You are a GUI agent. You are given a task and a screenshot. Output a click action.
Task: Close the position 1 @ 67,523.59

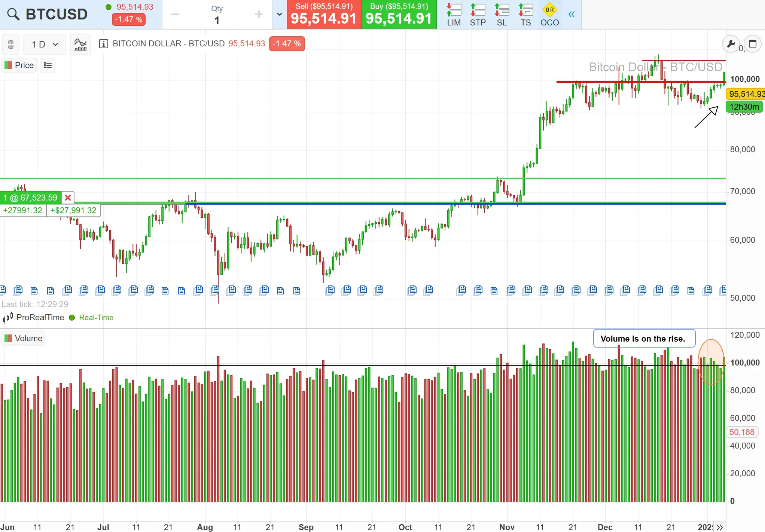[68, 198]
